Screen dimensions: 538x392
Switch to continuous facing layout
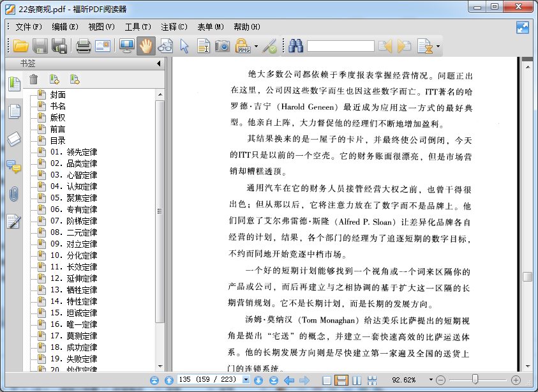click(x=372, y=380)
